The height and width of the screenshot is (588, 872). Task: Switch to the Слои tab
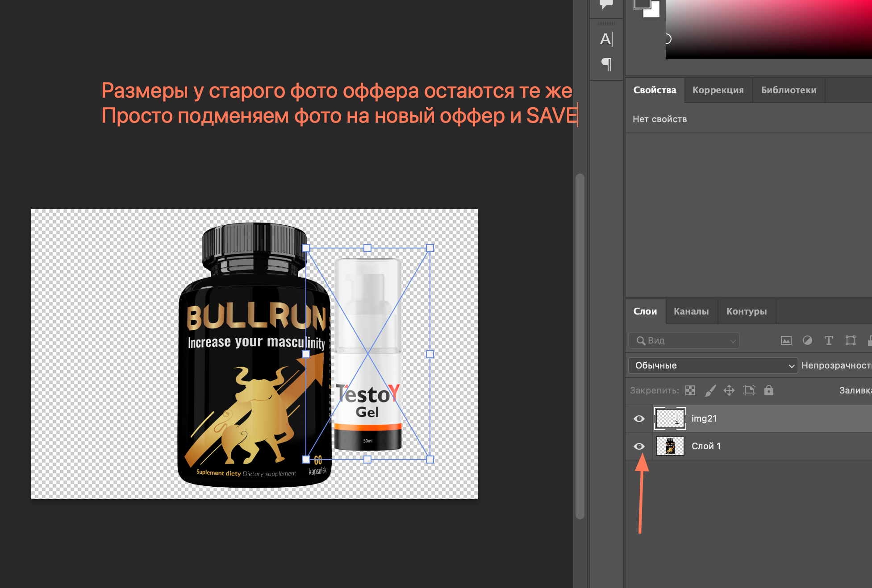(x=645, y=311)
